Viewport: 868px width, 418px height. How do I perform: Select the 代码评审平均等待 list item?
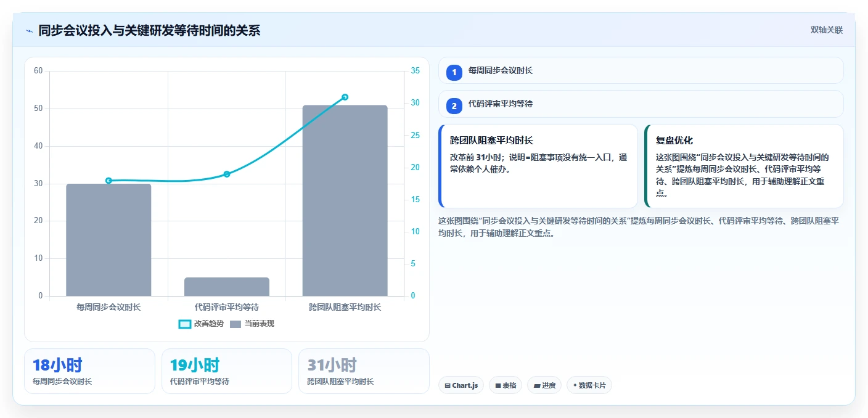(x=641, y=104)
